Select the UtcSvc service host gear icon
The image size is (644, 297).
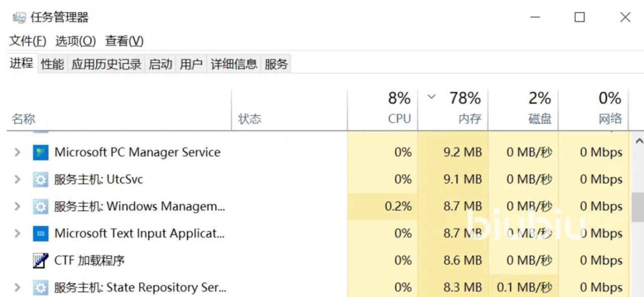point(41,180)
